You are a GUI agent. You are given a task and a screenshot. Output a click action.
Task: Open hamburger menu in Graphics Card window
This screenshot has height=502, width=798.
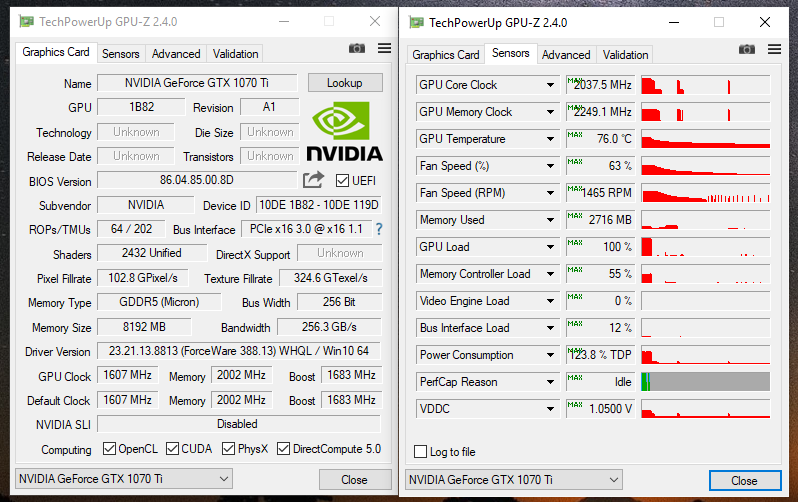pos(384,48)
